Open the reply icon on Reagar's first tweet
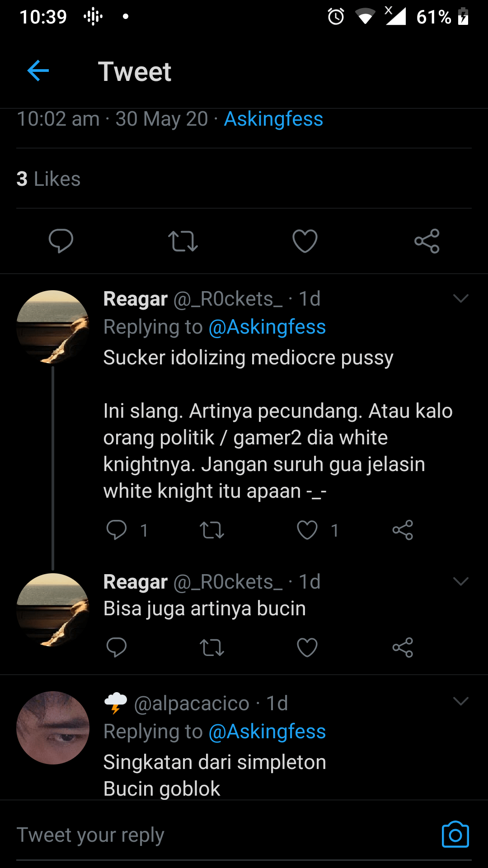The image size is (488, 868). tap(117, 530)
